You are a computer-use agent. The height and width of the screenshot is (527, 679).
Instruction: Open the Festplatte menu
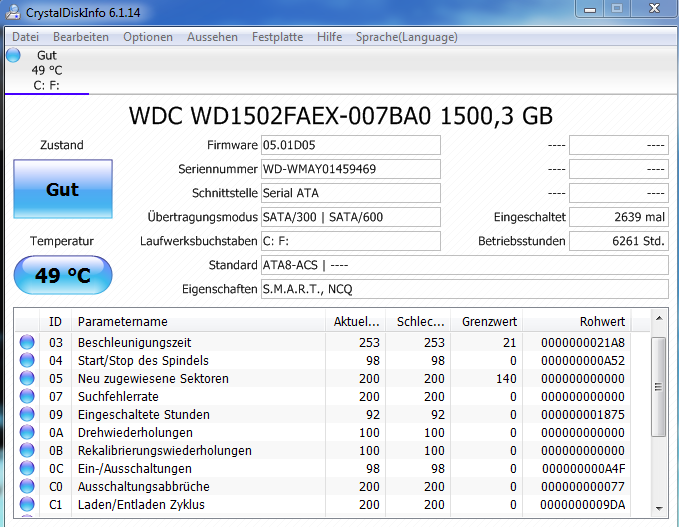(x=278, y=37)
